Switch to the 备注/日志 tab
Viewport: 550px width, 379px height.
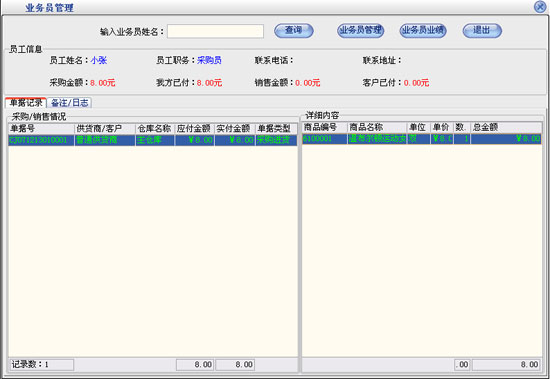tap(69, 103)
